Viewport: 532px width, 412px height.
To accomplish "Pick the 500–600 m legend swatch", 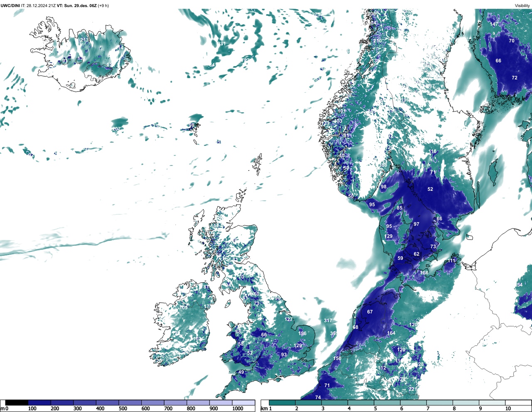I will pos(130,402).
